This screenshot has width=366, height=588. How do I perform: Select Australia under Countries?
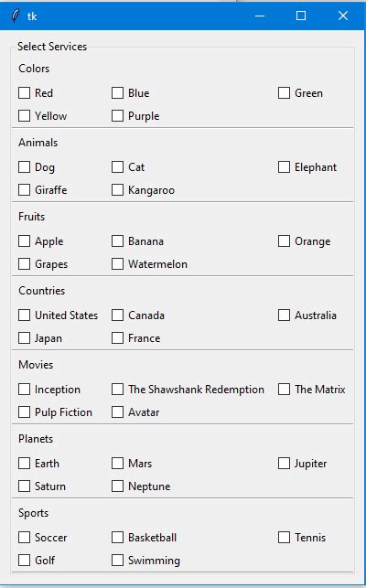[285, 315]
